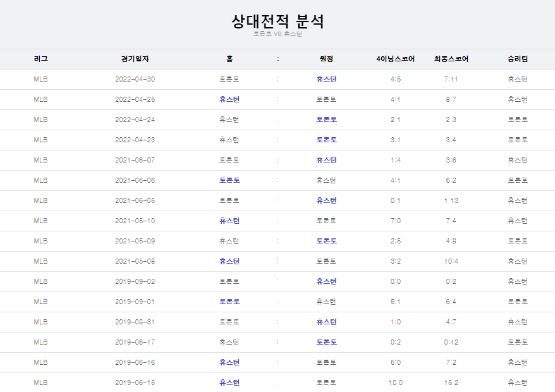The image size is (555, 392).
Task: Select the date 2019-06-17
Action: pos(135,342)
